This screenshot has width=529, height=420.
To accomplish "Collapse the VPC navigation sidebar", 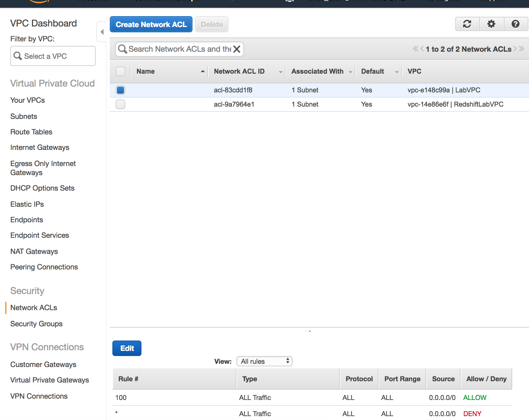I will pos(102,32).
